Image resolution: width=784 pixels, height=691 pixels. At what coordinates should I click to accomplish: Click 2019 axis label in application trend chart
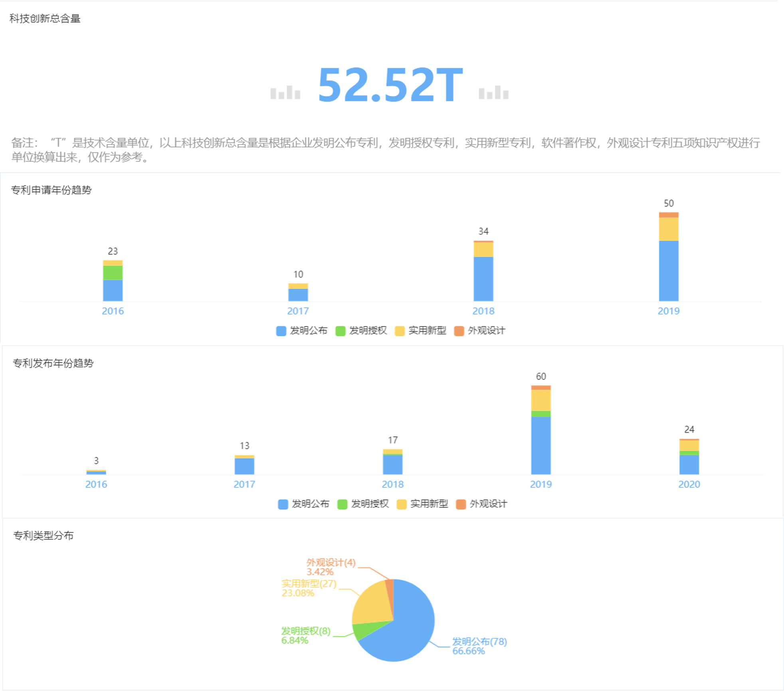(669, 311)
